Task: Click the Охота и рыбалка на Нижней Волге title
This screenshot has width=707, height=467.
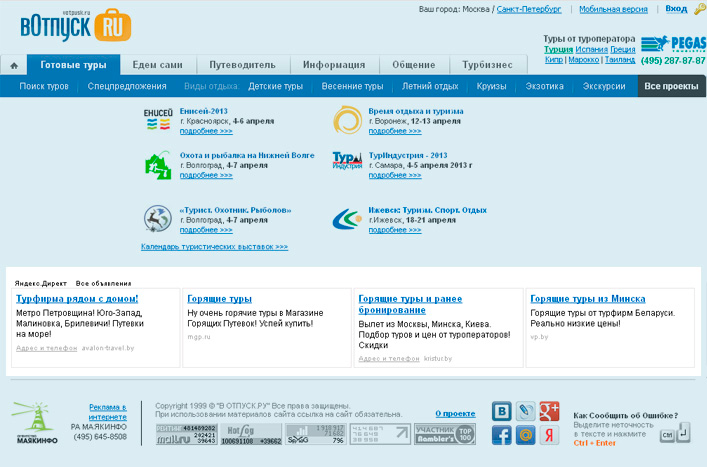Action: pos(247,156)
